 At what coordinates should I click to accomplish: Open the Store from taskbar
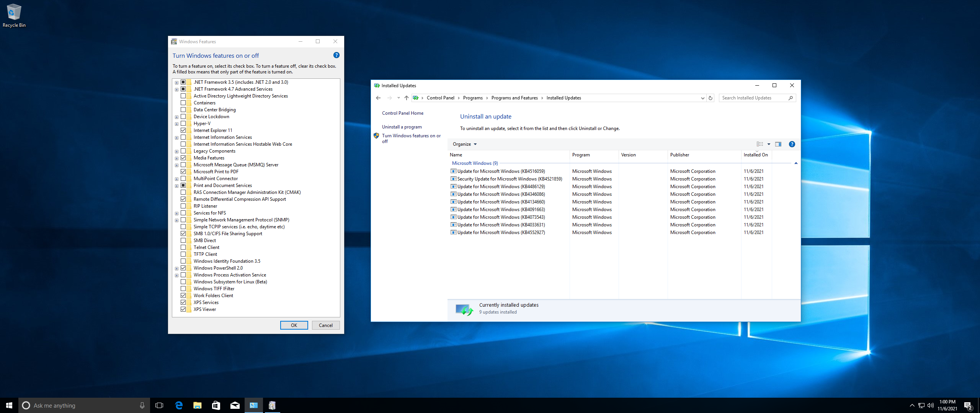click(216, 405)
